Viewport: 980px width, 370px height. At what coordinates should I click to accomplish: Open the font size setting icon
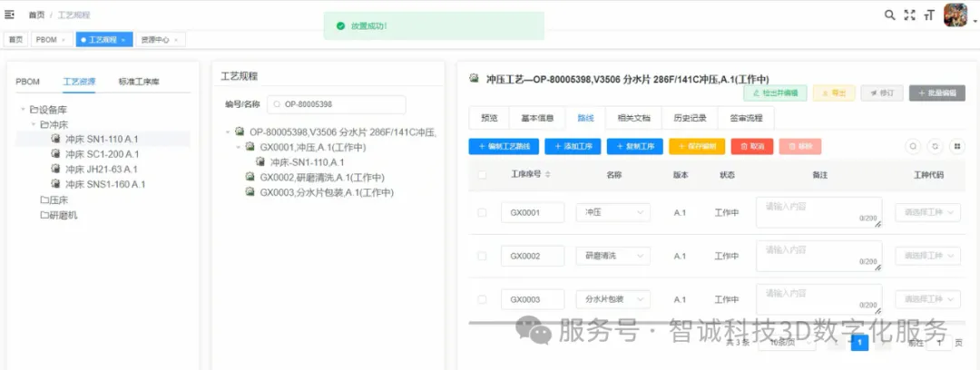click(x=929, y=15)
